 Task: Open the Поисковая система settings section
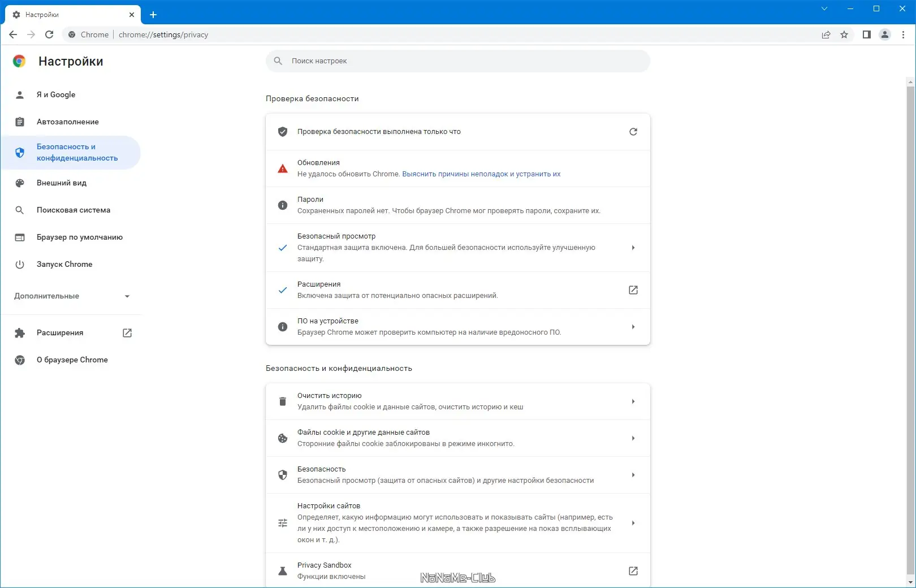point(72,210)
